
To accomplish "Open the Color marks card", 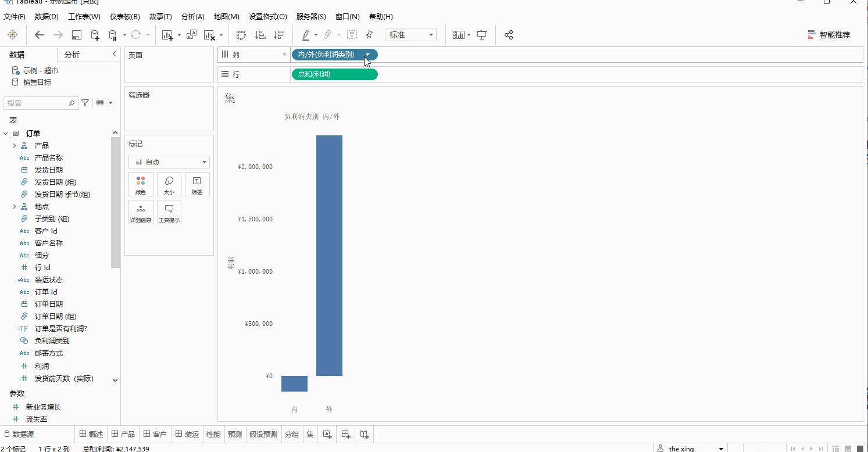I will [x=141, y=184].
